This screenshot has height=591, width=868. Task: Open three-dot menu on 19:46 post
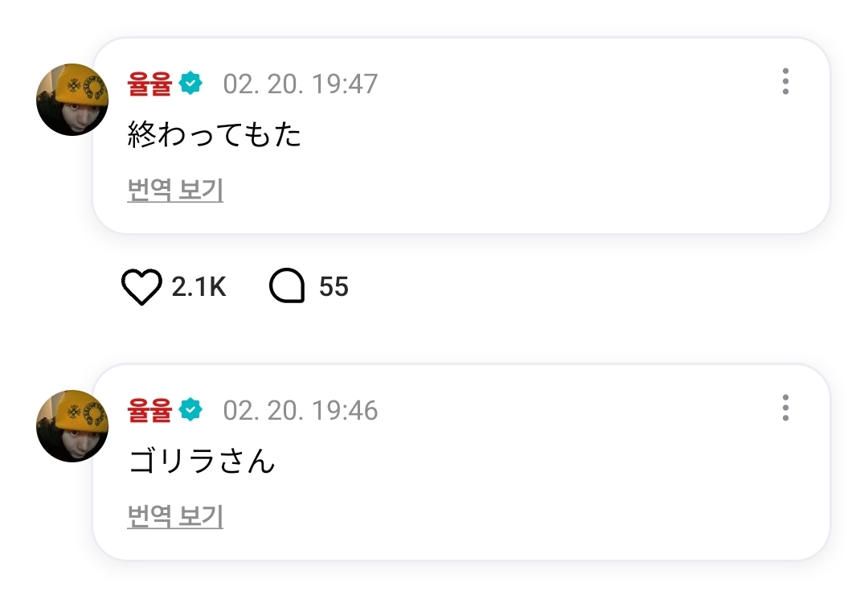785,408
